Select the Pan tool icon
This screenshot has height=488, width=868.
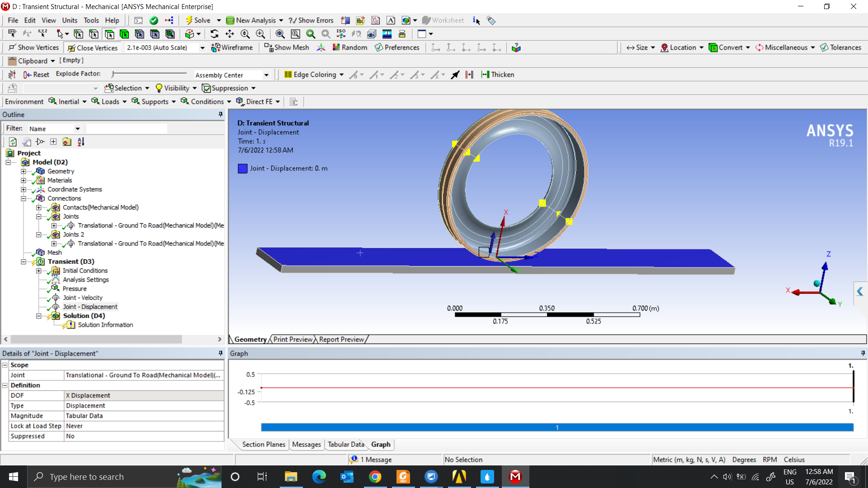coord(230,34)
